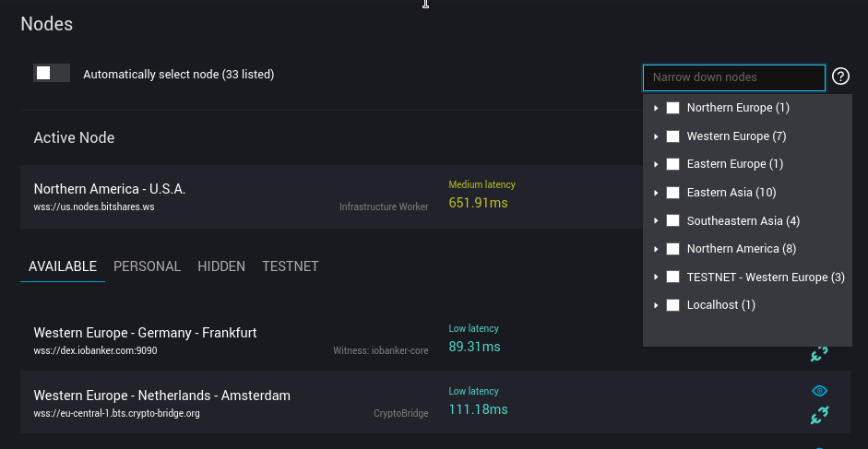Expand the Southeastern Asia group arrow
Screen dimensions: 868x449
[x=656, y=221]
